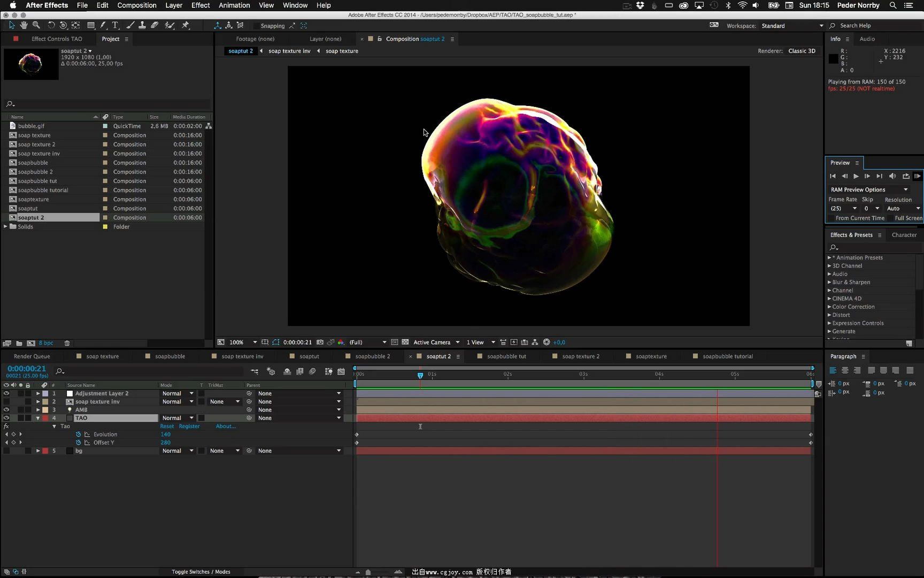The width and height of the screenshot is (924, 578).
Task: Select the Hand tool
Action: click(24, 25)
